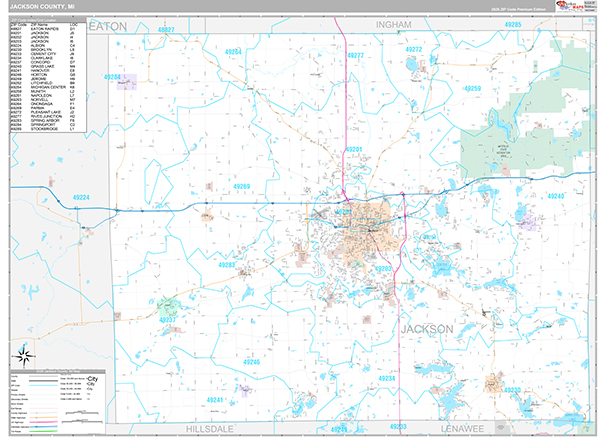
Task: Click the INGHAM county label
Action: (x=393, y=25)
